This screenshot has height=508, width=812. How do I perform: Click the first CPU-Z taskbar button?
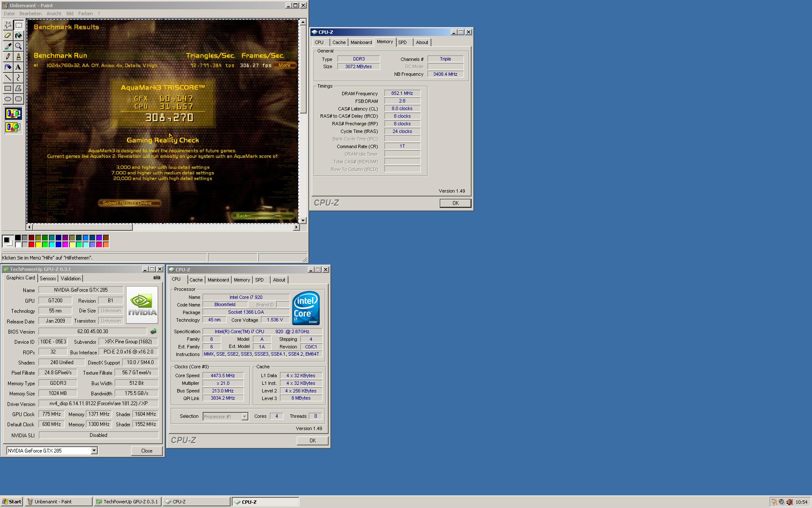tap(197, 502)
